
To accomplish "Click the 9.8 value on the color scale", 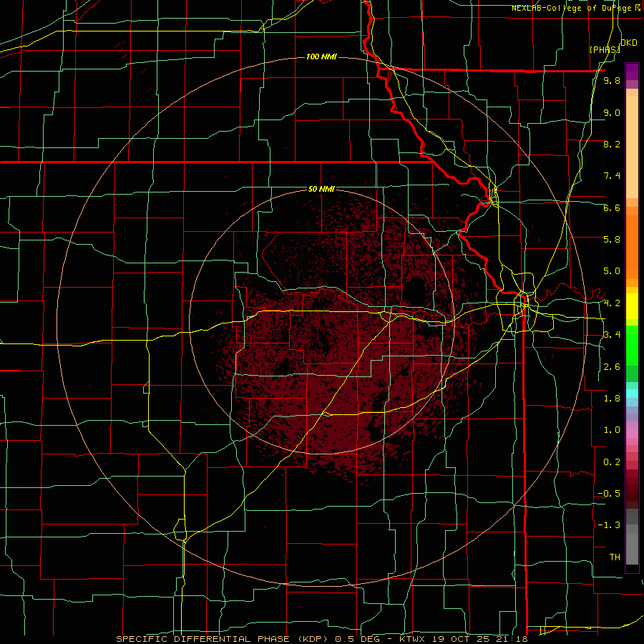I will [612, 80].
